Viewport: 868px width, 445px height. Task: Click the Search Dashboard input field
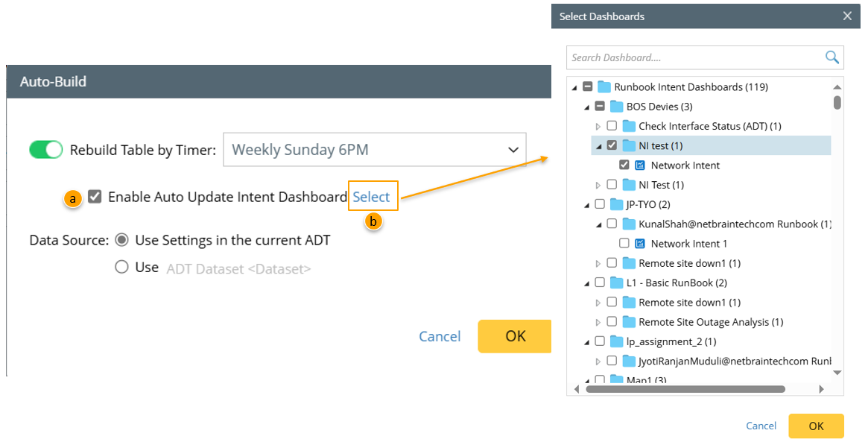pyautogui.click(x=693, y=57)
